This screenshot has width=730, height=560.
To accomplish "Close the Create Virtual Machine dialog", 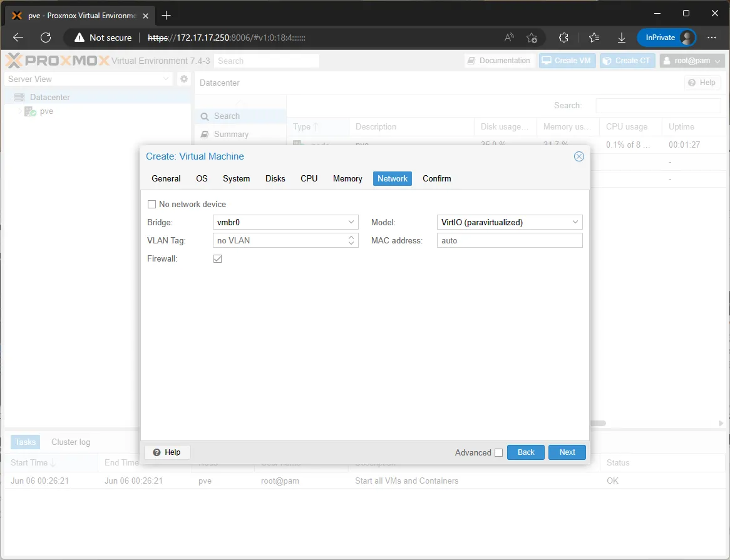I will tap(578, 156).
